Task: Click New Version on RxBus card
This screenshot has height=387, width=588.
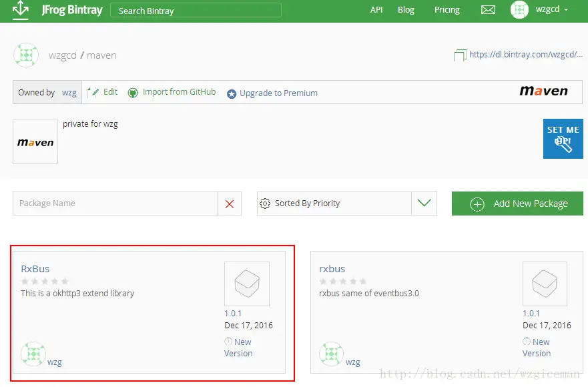Action: 238,348
